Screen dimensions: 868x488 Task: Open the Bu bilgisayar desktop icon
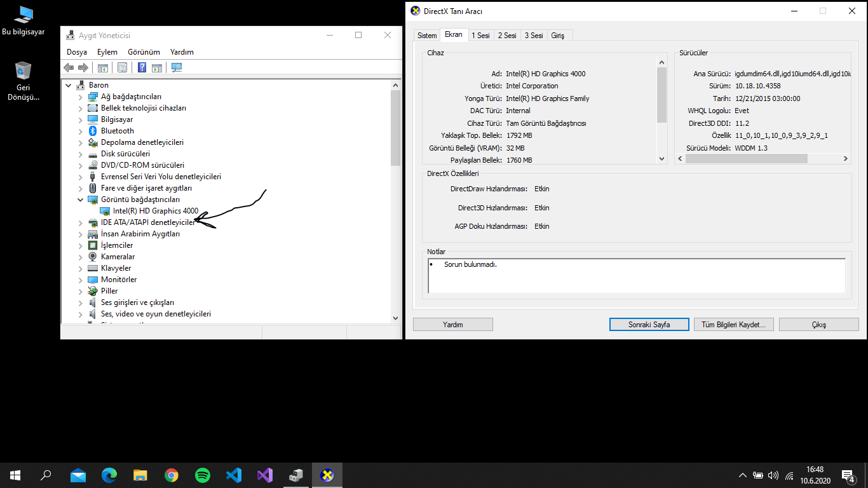pos(24,20)
